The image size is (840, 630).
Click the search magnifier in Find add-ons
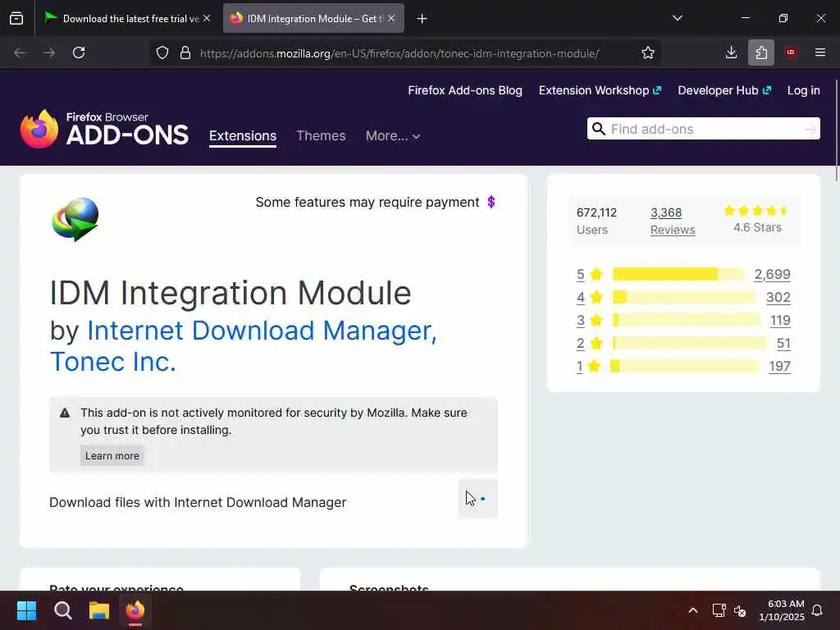599,129
